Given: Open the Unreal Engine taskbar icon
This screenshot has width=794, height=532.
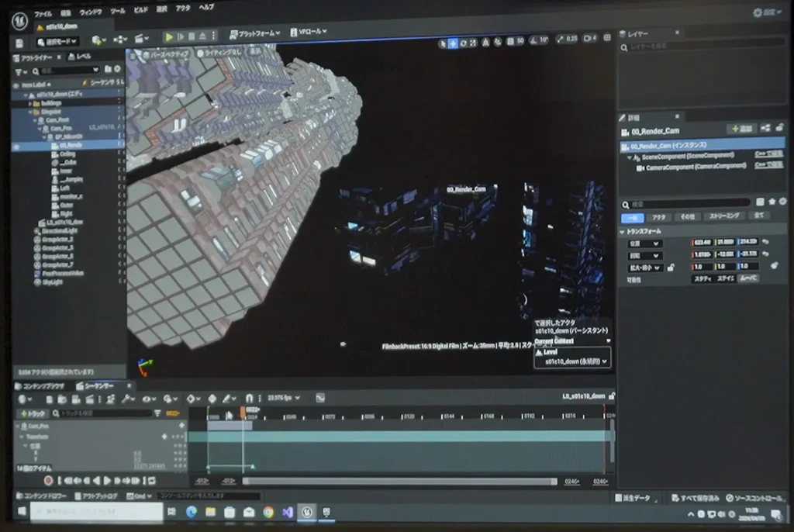Looking at the screenshot, I should tap(307, 512).
